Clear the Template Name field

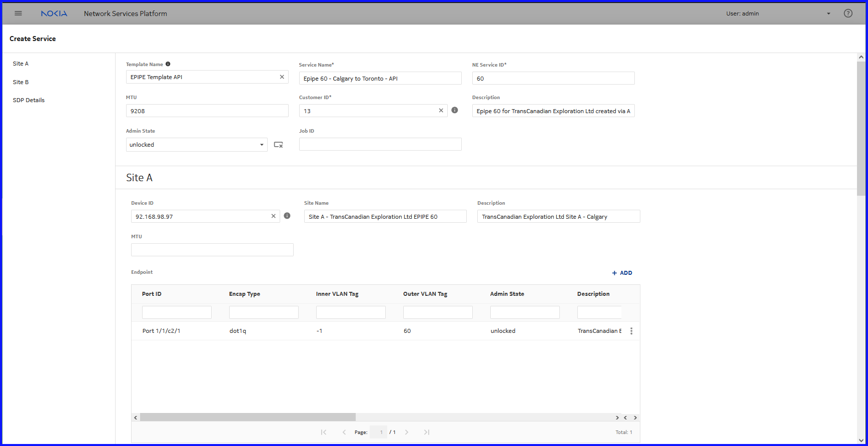click(x=282, y=77)
